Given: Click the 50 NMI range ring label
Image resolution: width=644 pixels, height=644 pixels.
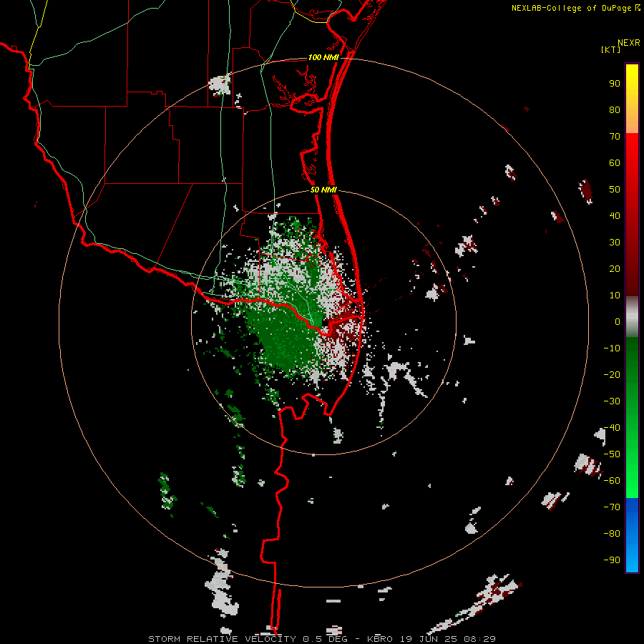Looking at the screenshot, I should pos(323,190).
